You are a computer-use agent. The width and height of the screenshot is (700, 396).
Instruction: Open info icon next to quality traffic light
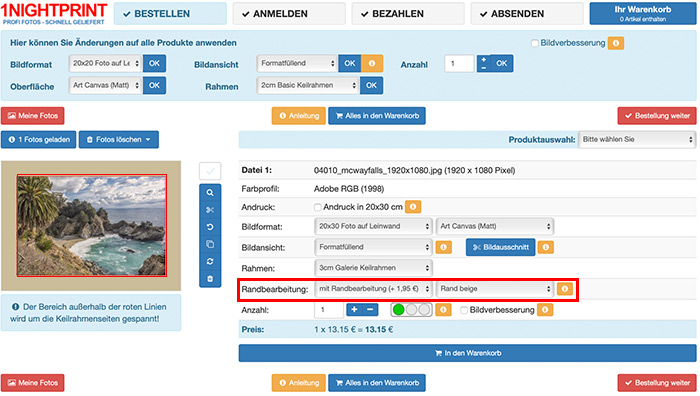[x=443, y=310]
